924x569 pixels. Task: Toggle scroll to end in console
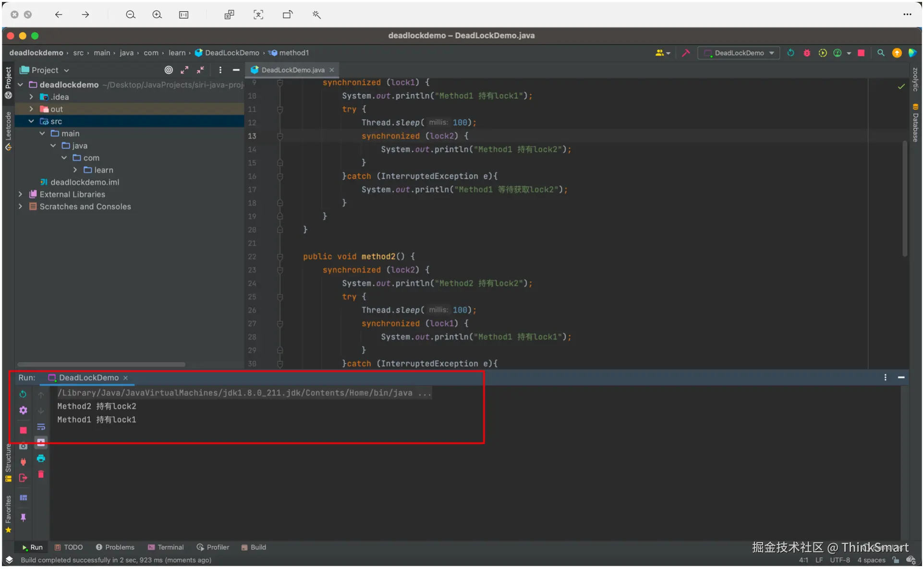tap(41, 443)
